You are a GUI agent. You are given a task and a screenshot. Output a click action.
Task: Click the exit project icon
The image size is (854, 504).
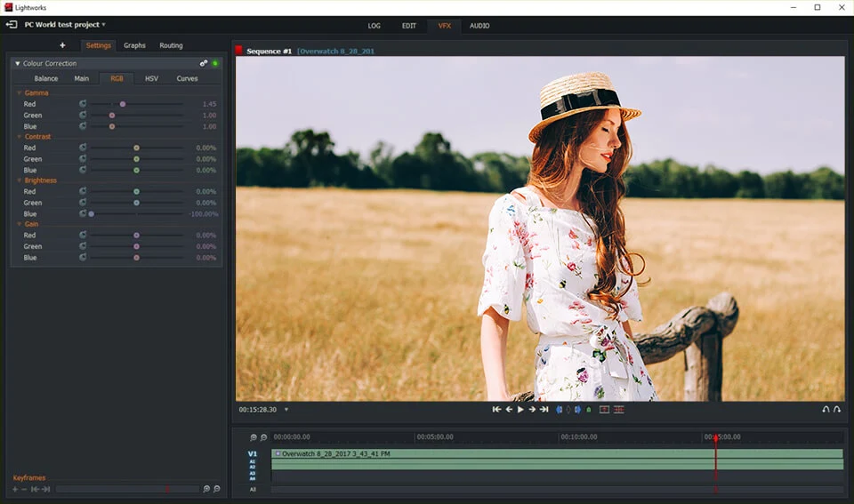pyautogui.click(x=12, y=25)
